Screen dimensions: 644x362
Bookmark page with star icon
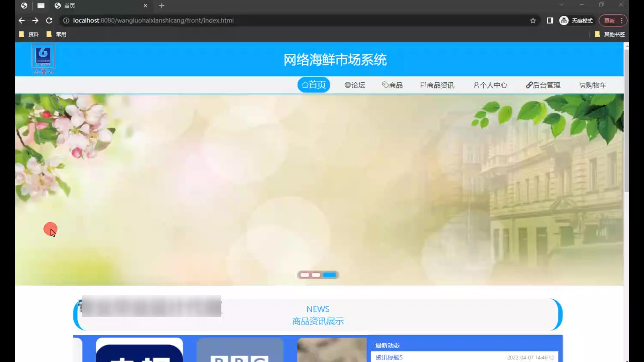click(533, 20)
